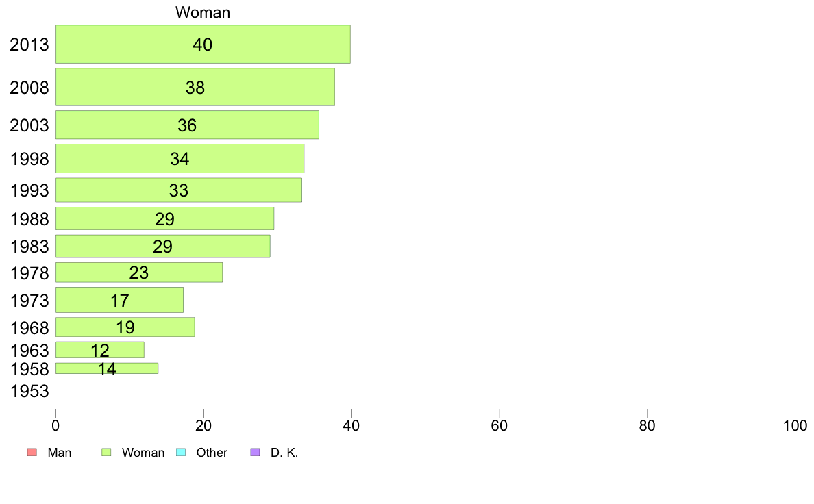Image resolution: width=814 pixels, height=504 pixels.
Task: Select the 1958 bar showing 14
Action: [107, 368]
